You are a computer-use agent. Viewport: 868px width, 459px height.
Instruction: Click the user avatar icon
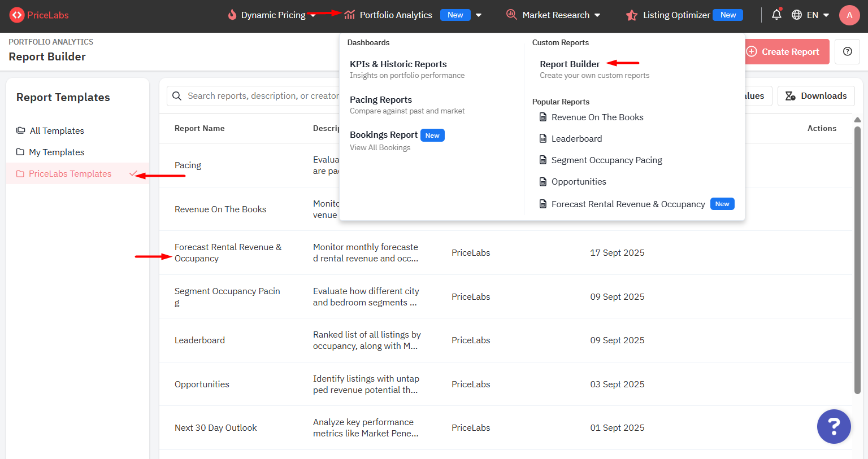(849, 15)
